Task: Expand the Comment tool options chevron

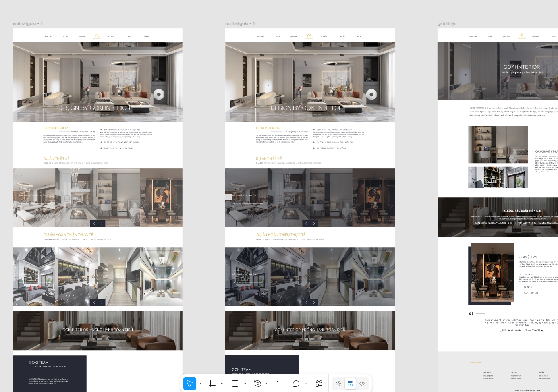Action: click(306, 384)
